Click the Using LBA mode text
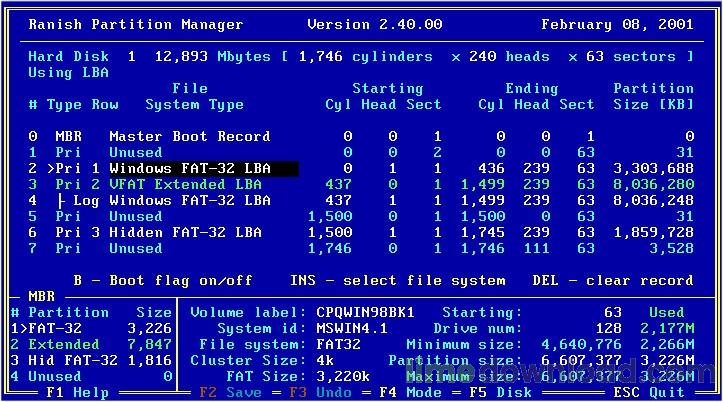Screen dimensions: 723x402 [x=68, y=73]
